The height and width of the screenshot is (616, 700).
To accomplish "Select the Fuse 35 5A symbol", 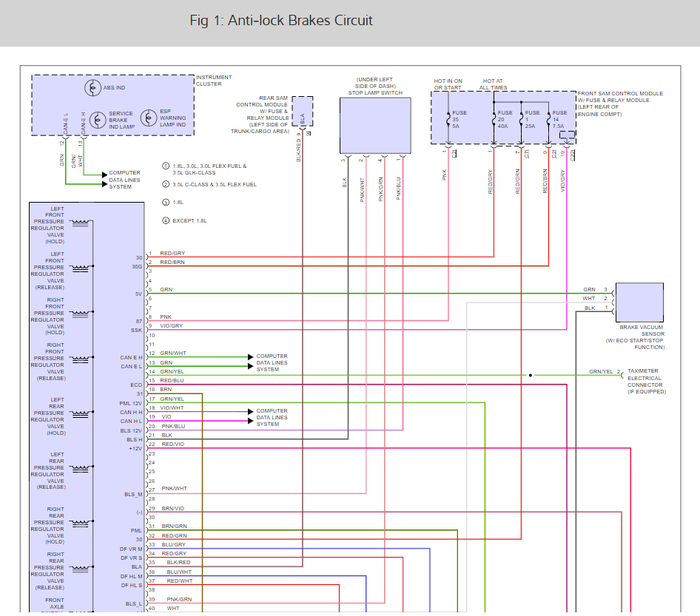I will pos(448,119).
